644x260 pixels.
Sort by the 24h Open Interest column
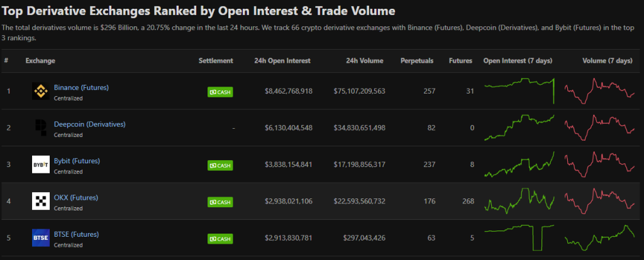point(283,61)
